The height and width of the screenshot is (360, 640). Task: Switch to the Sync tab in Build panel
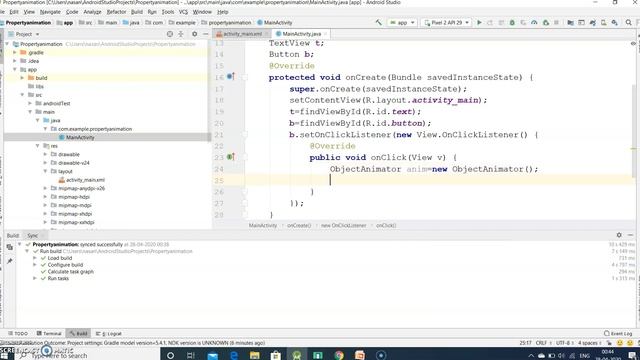tap(32, 236)
